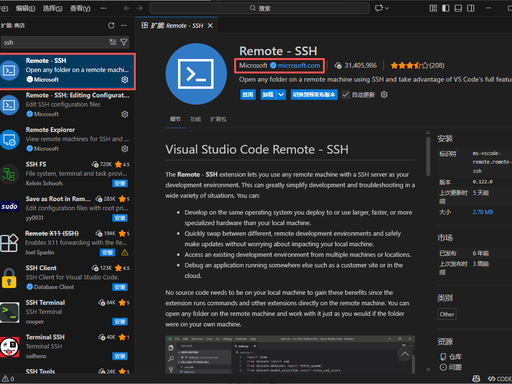Install Save as Root in Remote extension

120,218
